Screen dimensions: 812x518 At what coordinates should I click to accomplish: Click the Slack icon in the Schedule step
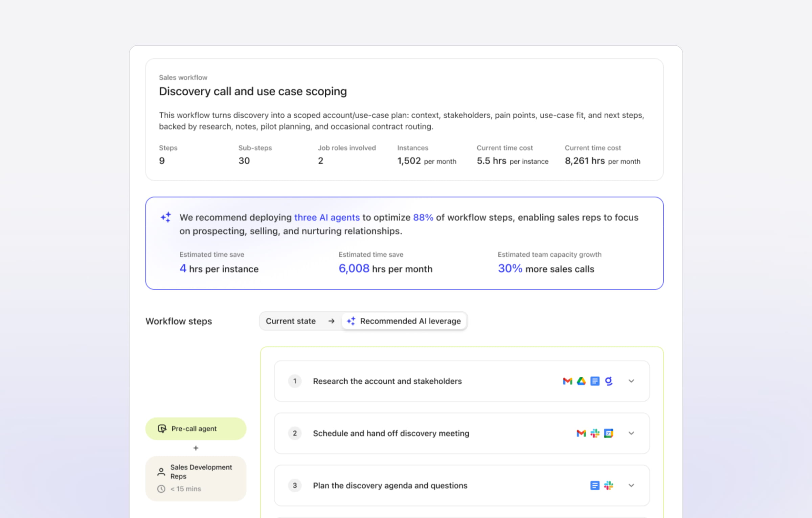(x=595, y=433)
